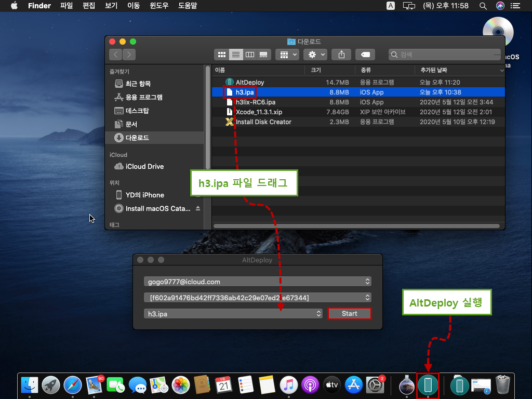Open the Edit (편집) menu

tap(89, 6)
